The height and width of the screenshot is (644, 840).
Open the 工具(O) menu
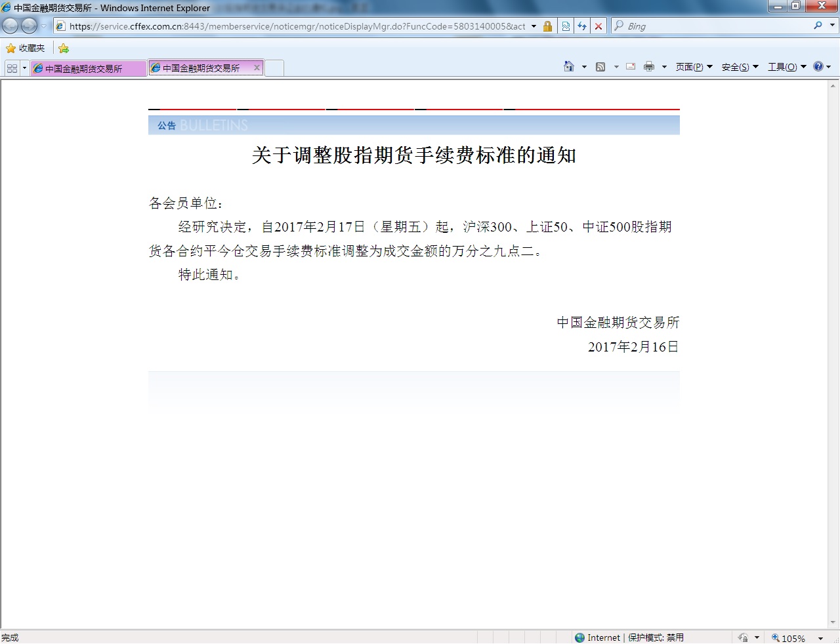pos(787,67)
